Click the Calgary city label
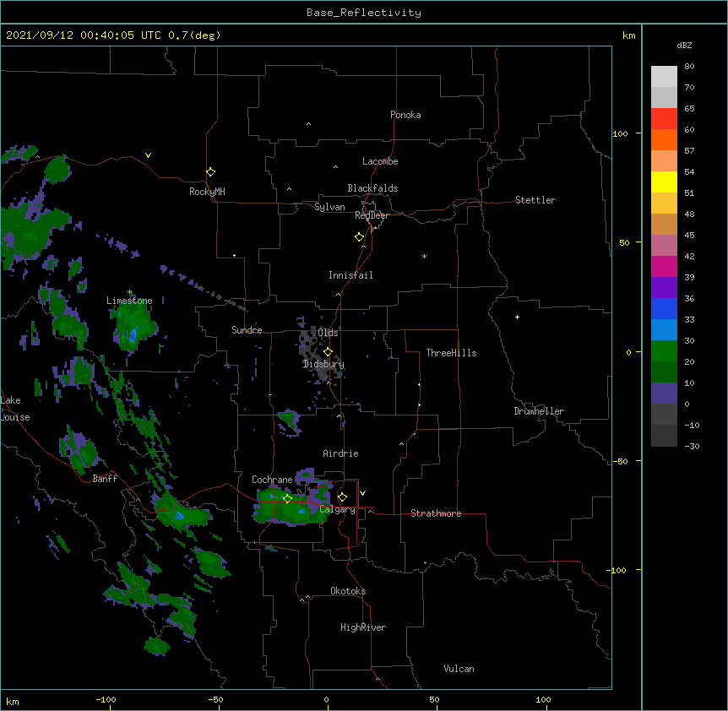Viewport: 728px width, 711px height. click(337, 509)
